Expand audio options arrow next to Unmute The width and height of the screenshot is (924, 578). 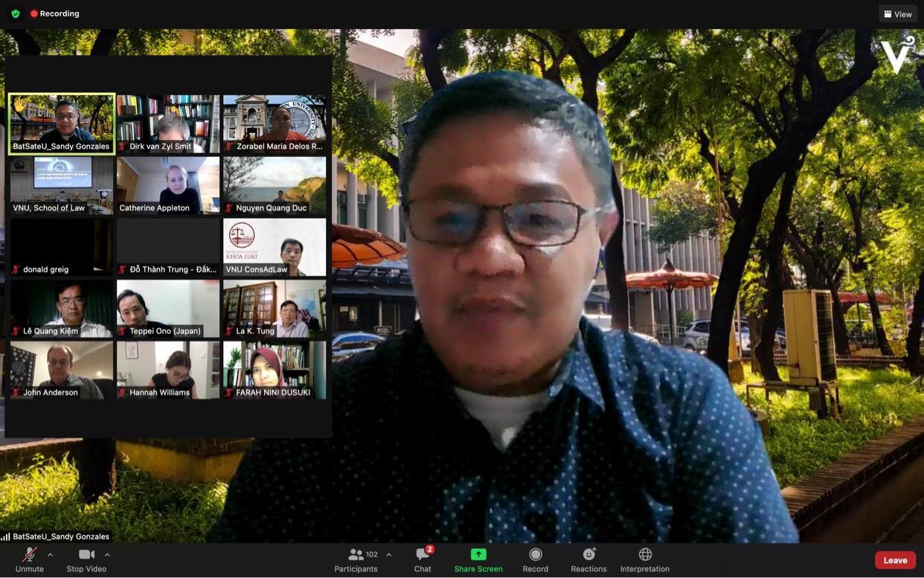click(50, 555)
